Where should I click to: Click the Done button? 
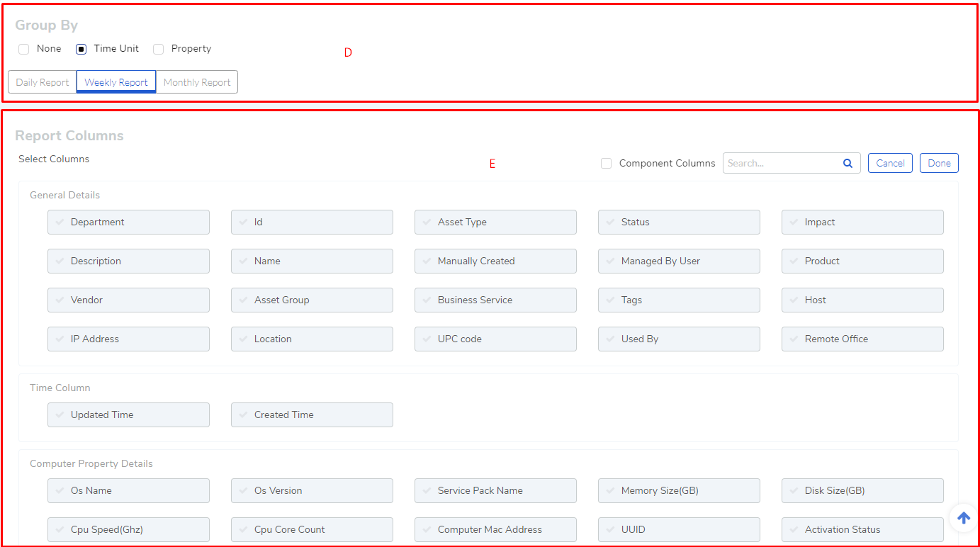(x=939, y=163)
